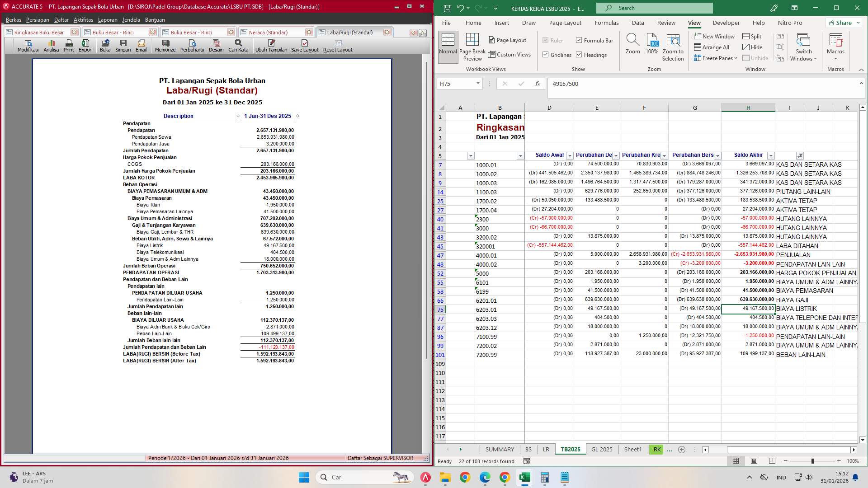Disable the Formula Bar checkbox

(x=579, y=40)
